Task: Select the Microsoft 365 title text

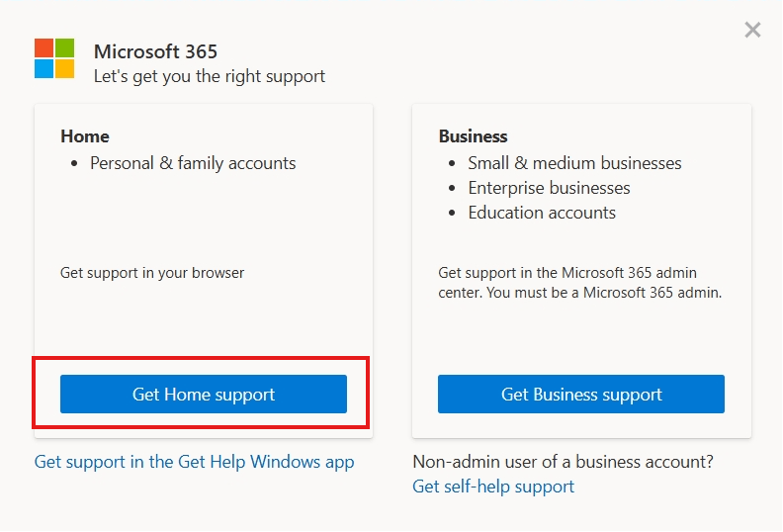Action: [156, 51]
